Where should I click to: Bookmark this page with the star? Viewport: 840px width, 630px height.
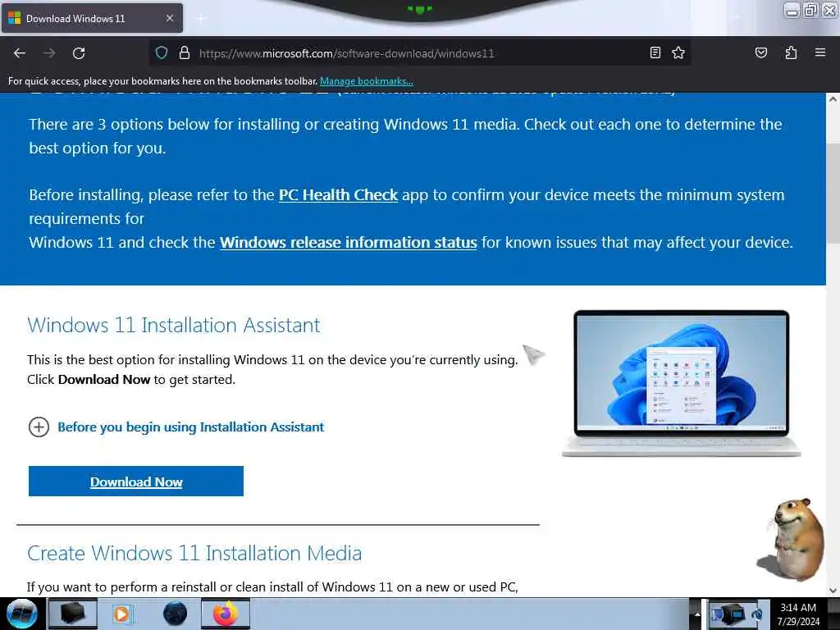tap(678, 52)
